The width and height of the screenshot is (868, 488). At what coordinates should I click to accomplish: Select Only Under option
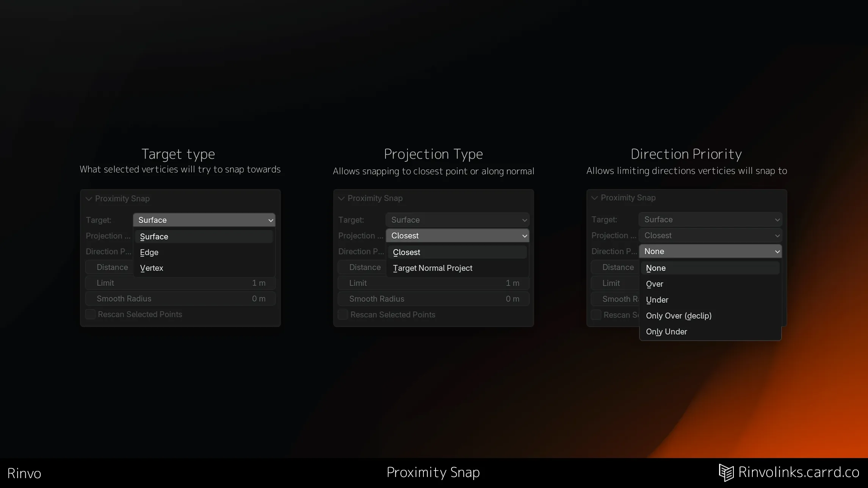point(710,332)
